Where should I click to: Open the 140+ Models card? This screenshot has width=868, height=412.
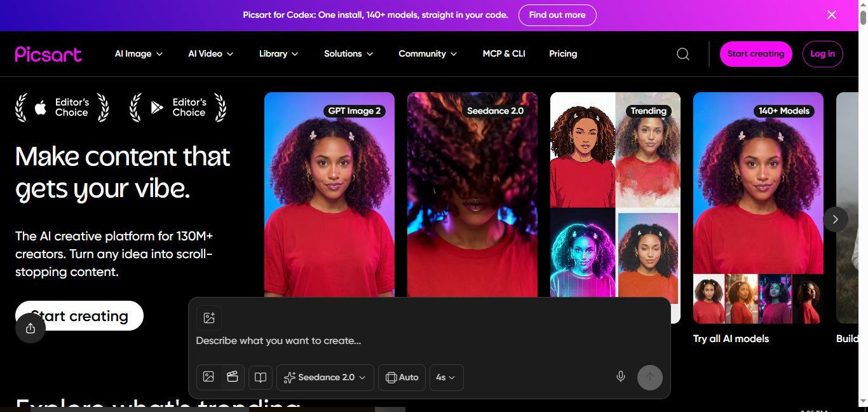[758, 208]
